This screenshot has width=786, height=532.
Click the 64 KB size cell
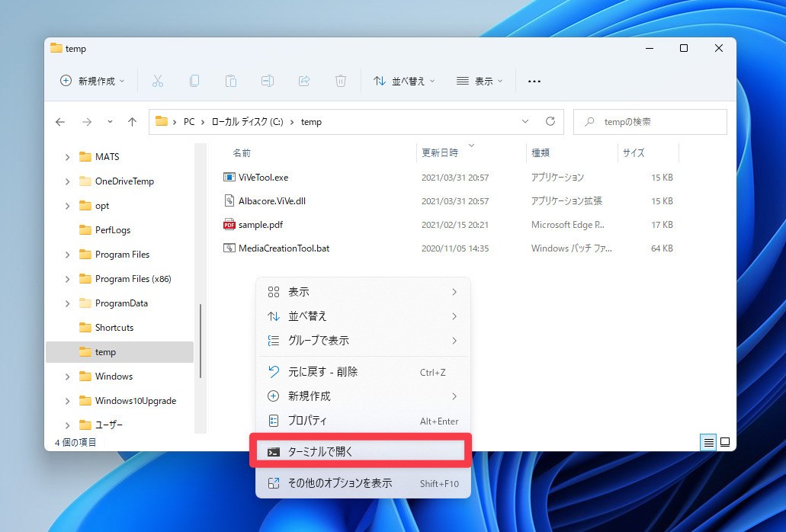(x=662, y=248)
